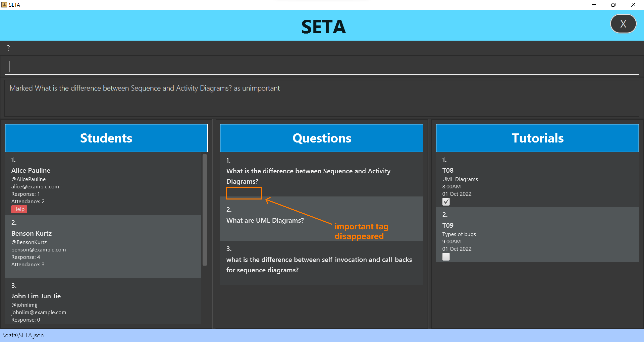644x342 pixels.
Task: Minimize the SETA window
Action: pos(594,5)
